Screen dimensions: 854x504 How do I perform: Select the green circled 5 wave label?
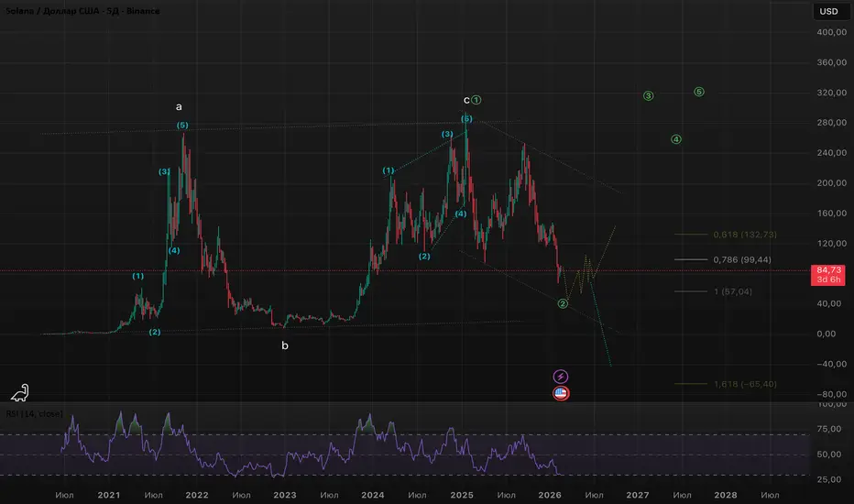[699, 92]
